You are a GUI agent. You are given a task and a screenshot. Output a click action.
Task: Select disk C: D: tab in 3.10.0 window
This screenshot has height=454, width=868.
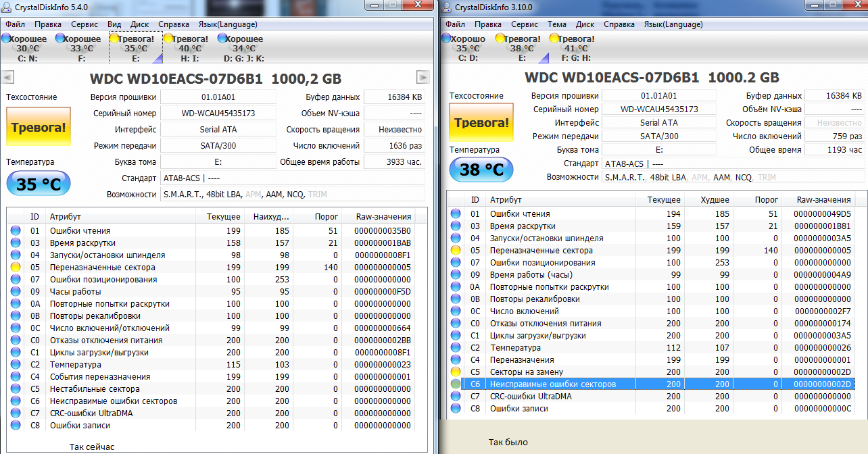[x=467, y=48]
